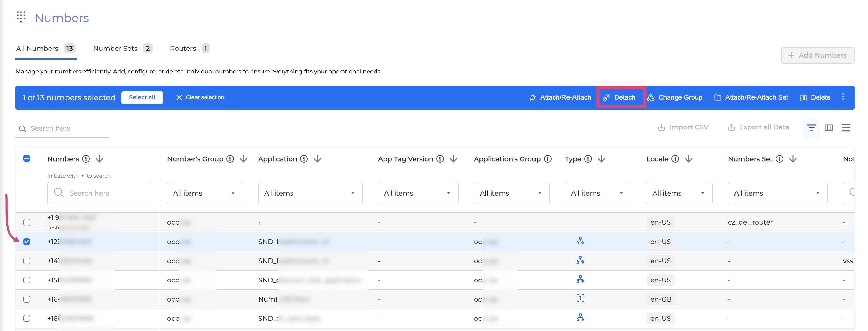Check the +141 number row checkbox
This screenshot has width=868, height=331.
[27, 261]
